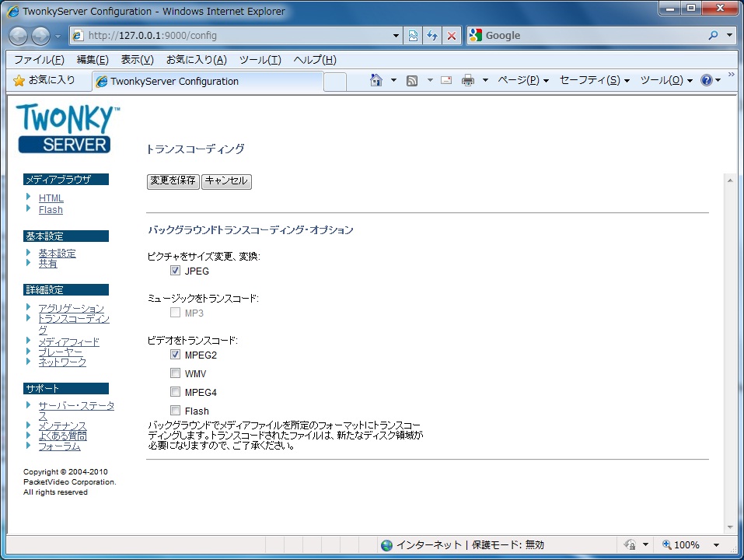Click the 変更を保存 button
This screenshot has width=744, height=560.
[173, 180]
